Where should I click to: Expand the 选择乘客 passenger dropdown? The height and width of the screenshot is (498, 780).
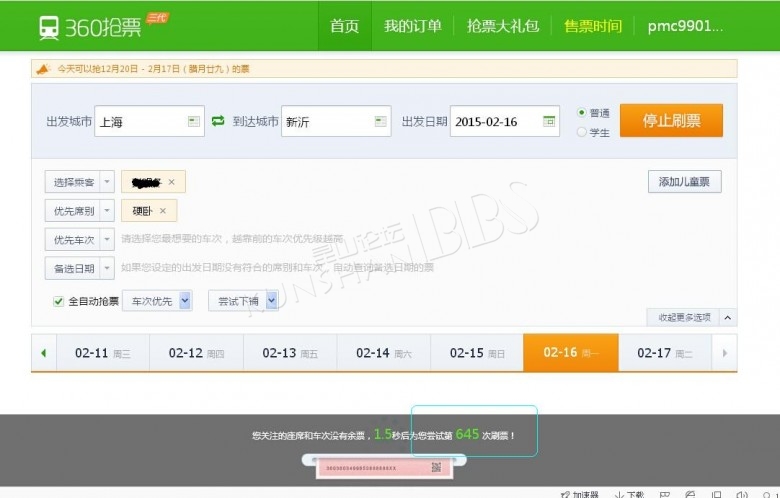tap(107, 182)
